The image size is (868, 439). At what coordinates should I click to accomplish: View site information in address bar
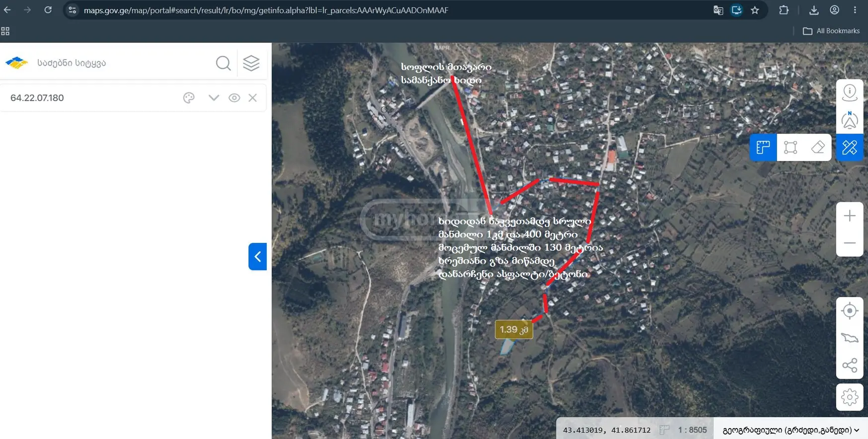click(x=72, y=10)
